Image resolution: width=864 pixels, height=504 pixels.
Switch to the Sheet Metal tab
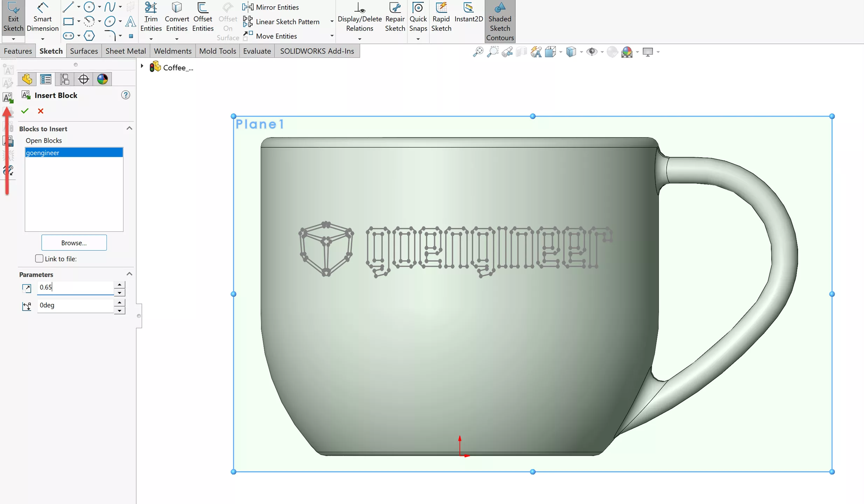[126, 51]
